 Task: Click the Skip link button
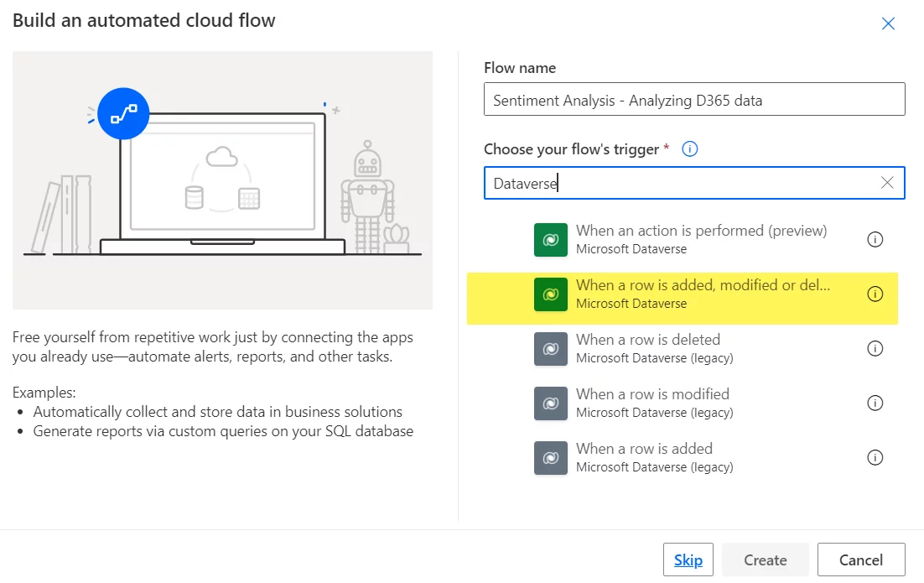pos(688,560)
